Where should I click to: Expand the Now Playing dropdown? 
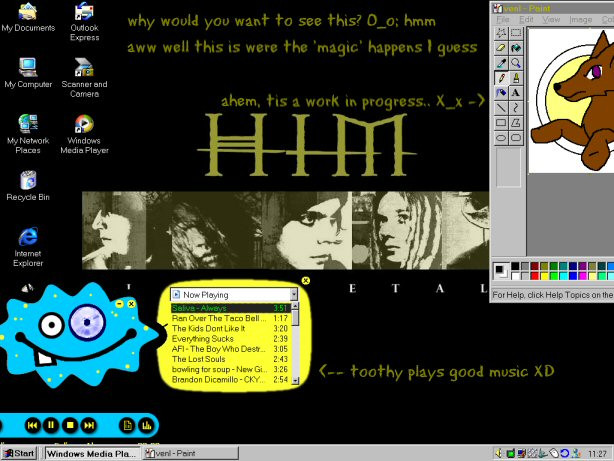pos(294,295)
